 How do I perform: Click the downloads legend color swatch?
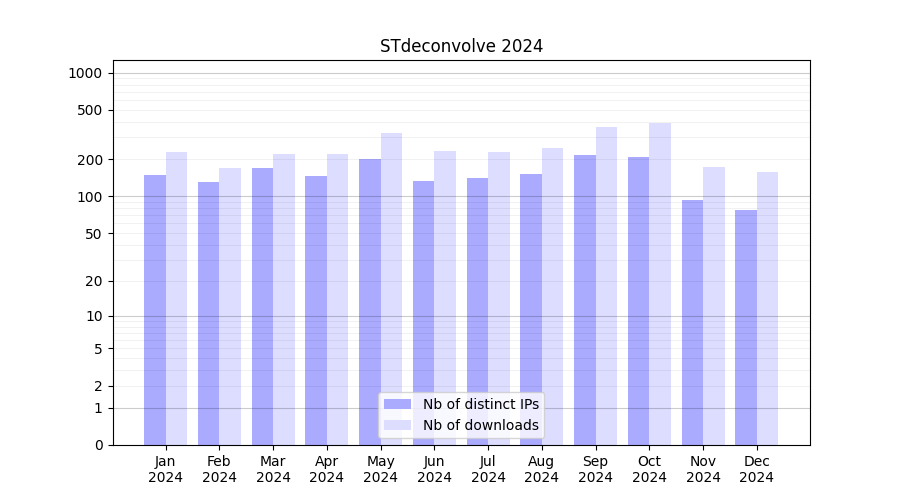(x=397, y=425)
